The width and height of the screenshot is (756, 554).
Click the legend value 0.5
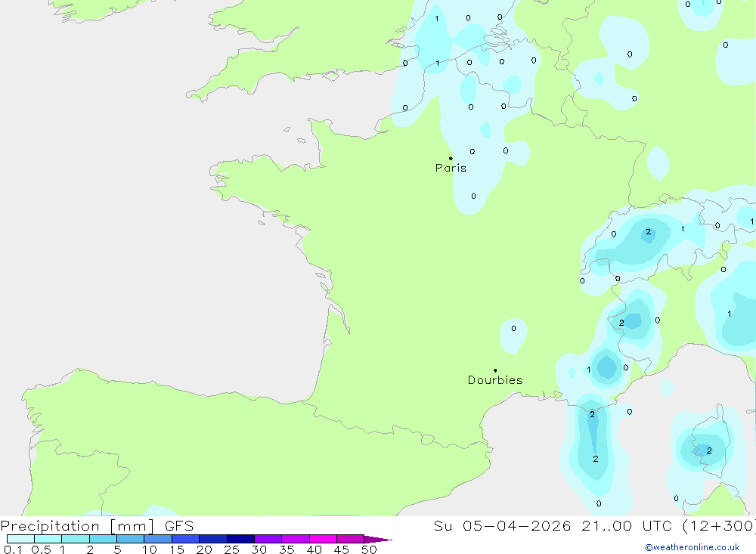(x=41, y=549)
